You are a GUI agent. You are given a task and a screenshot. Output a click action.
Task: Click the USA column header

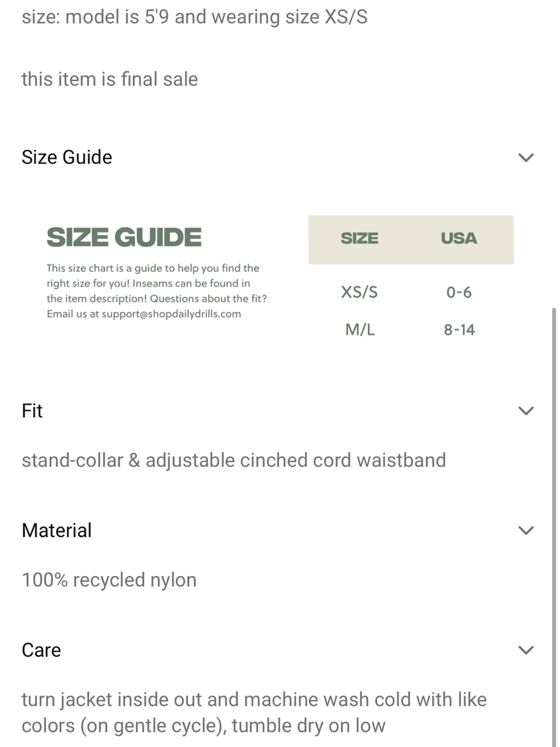point(459,238)
